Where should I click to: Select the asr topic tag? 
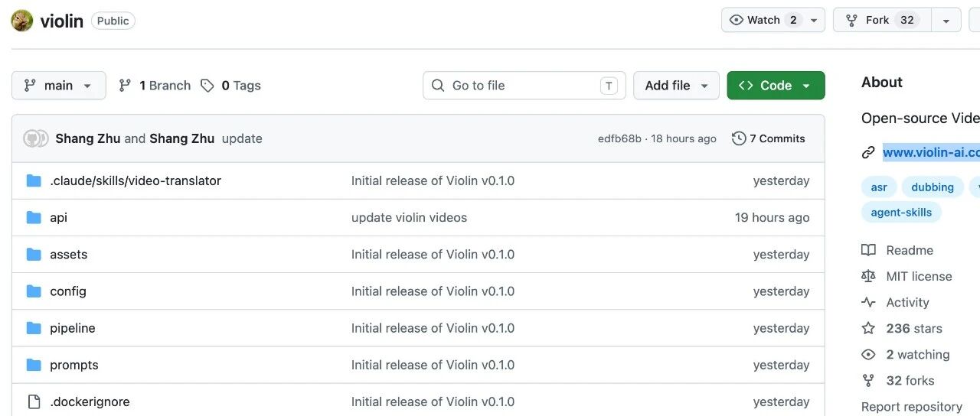tap(879, 187)
